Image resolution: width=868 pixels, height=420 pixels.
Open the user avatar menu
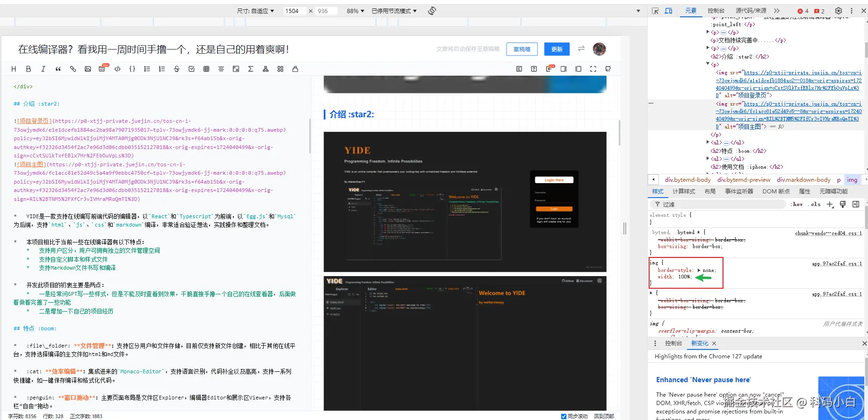tap(599, 49)
